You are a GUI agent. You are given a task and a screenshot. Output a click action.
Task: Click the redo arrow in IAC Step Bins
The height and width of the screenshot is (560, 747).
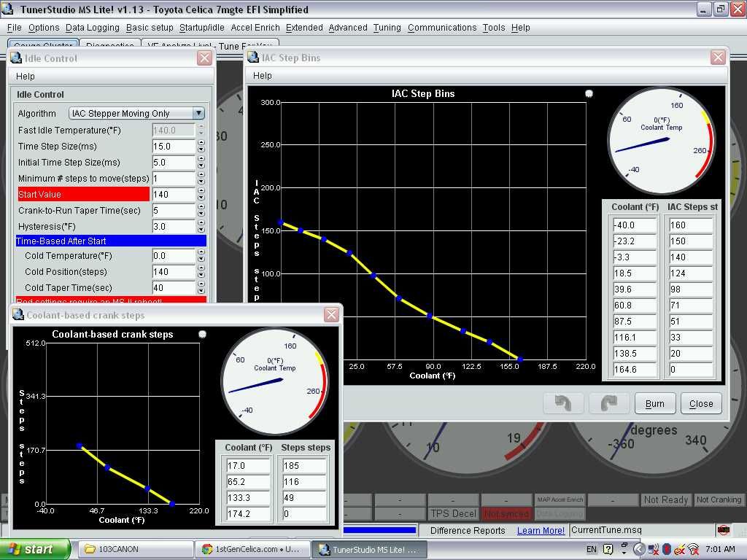609,403
